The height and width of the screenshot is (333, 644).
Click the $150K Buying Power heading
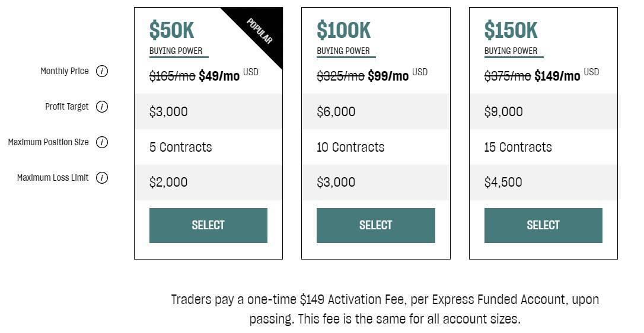(511, 30)
